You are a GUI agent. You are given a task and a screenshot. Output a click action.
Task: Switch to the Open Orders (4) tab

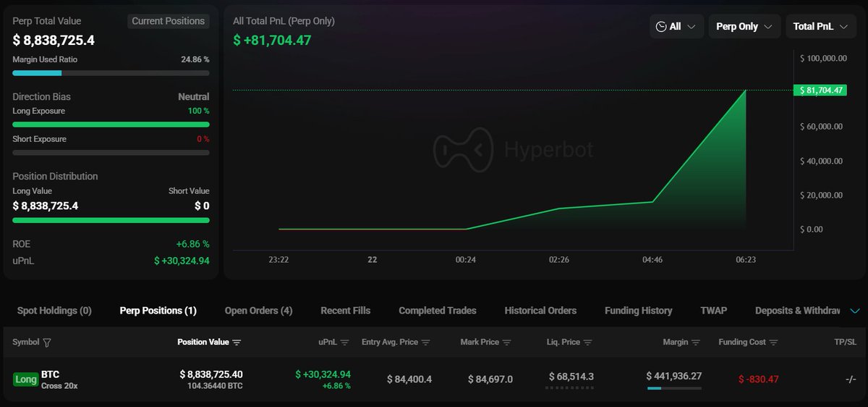pyautogui.click(x=258, y=311)
